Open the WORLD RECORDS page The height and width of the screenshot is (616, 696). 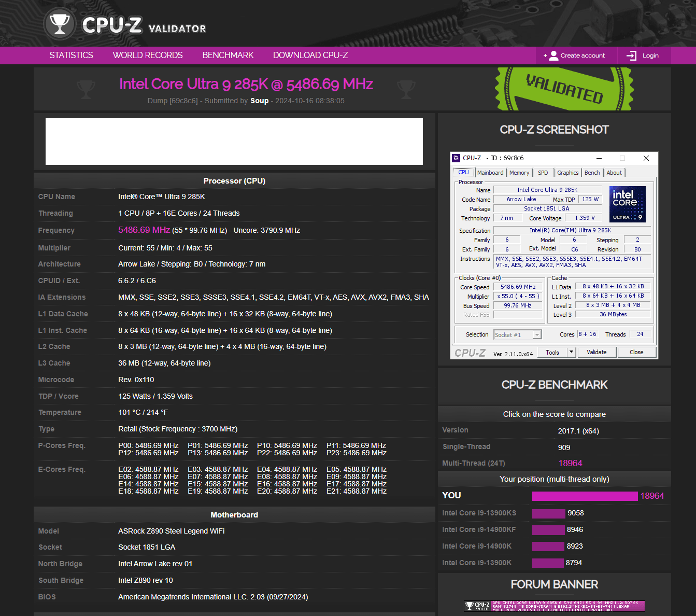pos(148,55)
